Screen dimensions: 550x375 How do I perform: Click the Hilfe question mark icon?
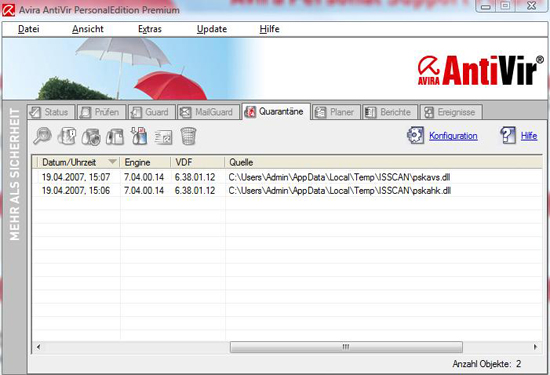click(x=508, y=135)
